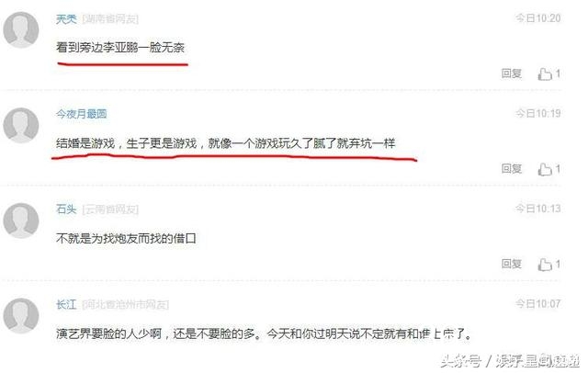Open avatar of user 天天

coord(21,29)
